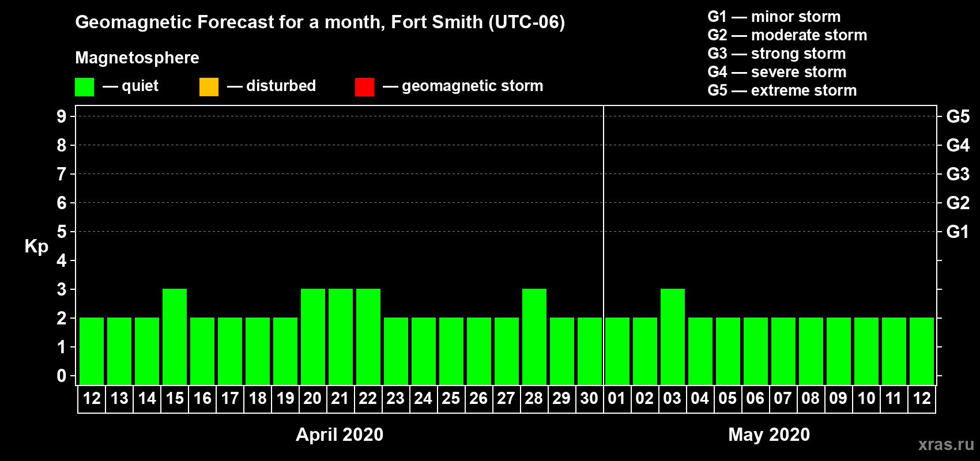Click the green quiet legend swatch
Viewport: 980px width, 461px height.
pyautogui.click(x=84, y=87)
